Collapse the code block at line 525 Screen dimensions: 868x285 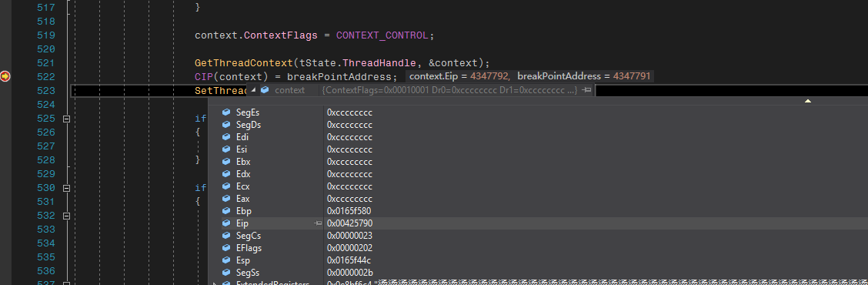tap(66, 119)
